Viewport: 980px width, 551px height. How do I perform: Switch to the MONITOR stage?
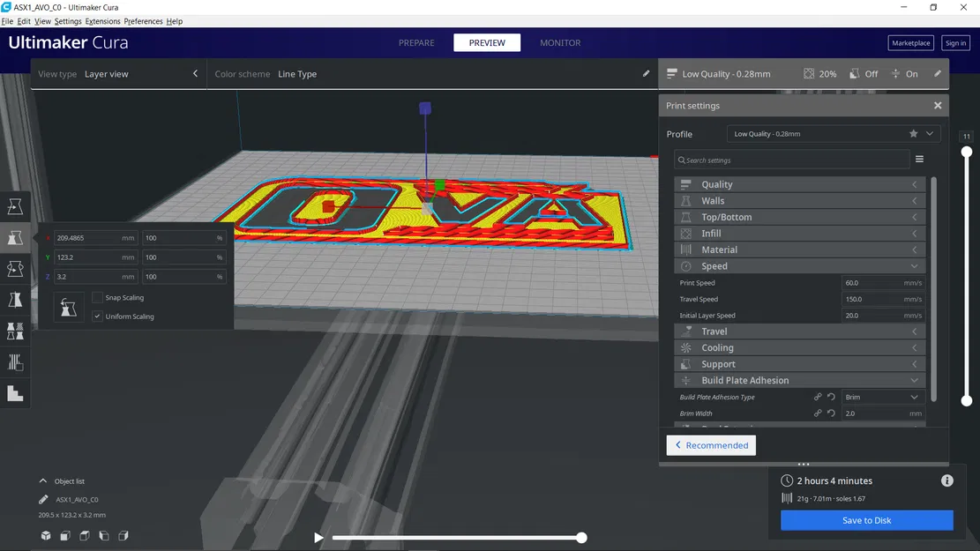(x=560, y=42)
